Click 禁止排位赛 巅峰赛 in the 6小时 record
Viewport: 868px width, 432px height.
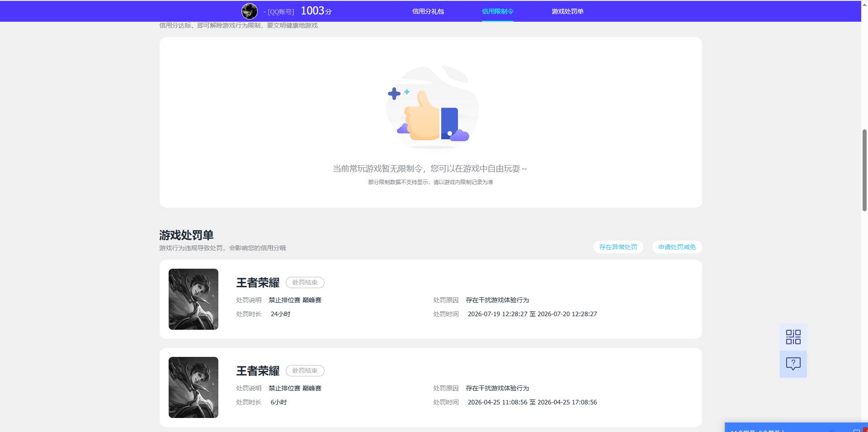point(295,388)
